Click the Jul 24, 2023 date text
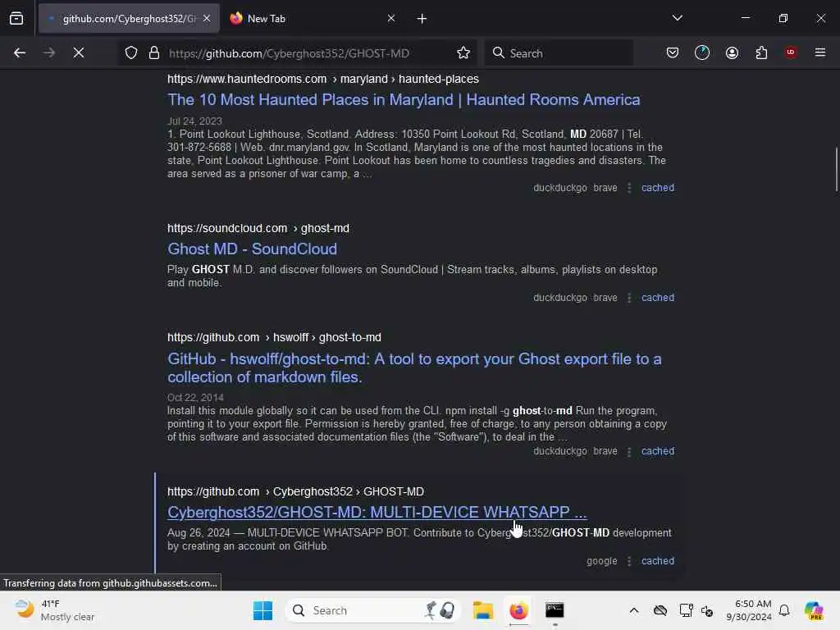This screenshot has width=840, height=630. click(194, 121)
